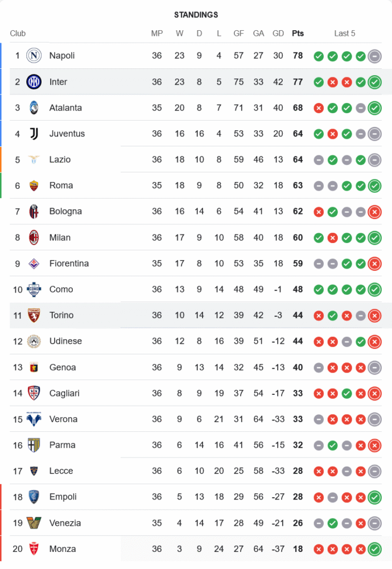The image size is (392, 569).
Task: Click the Venezia team logo
Action: click(x=34, y=523)
